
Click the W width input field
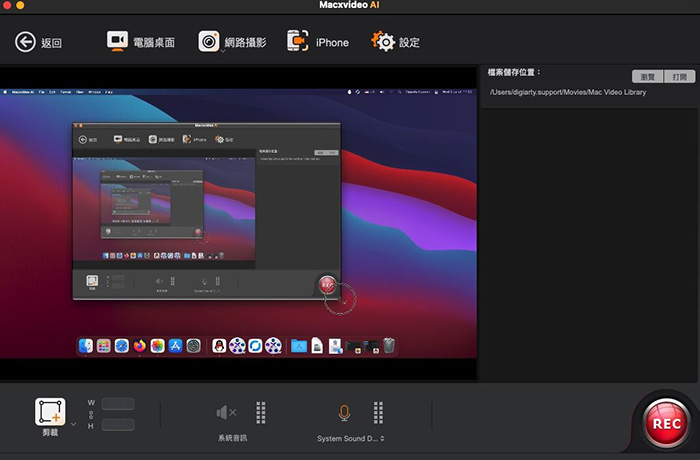(118, 404)
